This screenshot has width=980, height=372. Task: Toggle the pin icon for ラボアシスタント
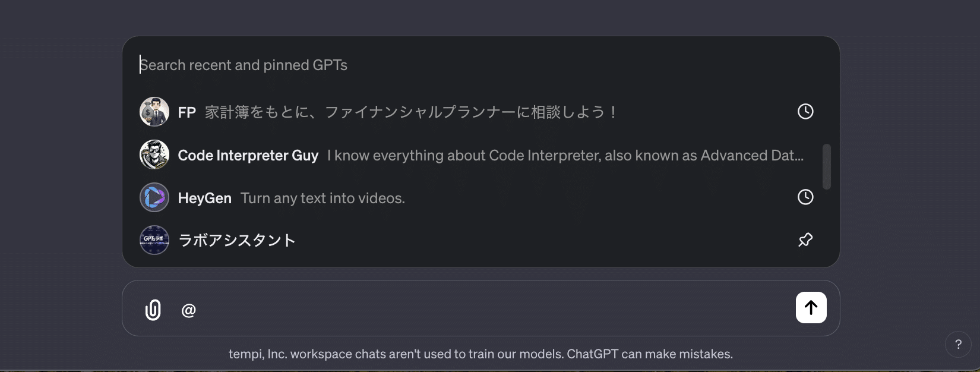tap(805, 240)
